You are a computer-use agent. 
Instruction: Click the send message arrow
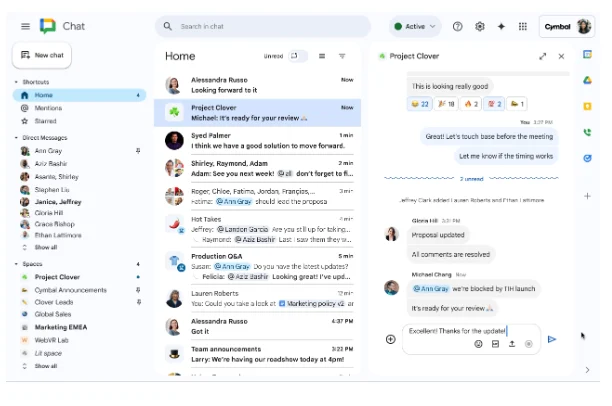552,339
